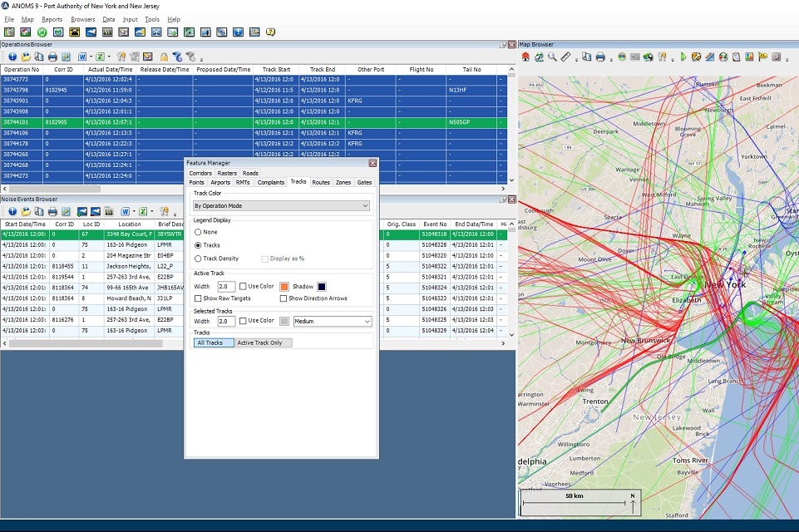Viewport: 799px width, 532px height.
Task: Click the blue info icon in Operations Browser toolbar
Action: (12, 57)
